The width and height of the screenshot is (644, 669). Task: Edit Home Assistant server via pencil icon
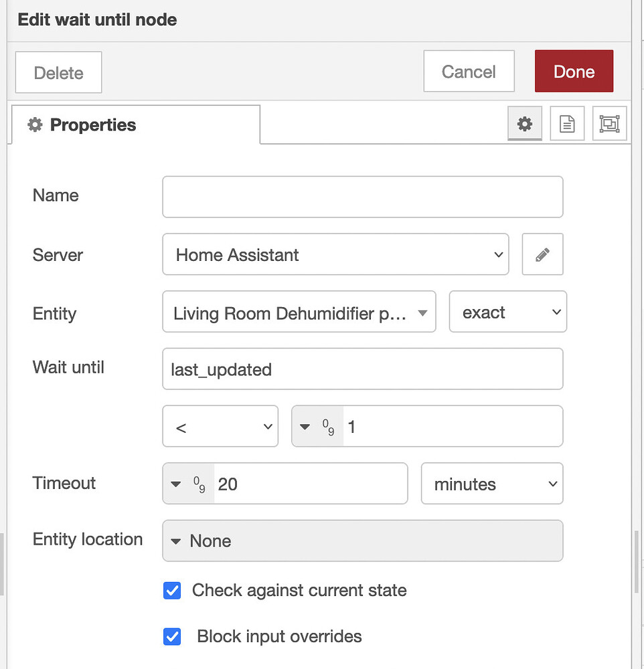542,254
